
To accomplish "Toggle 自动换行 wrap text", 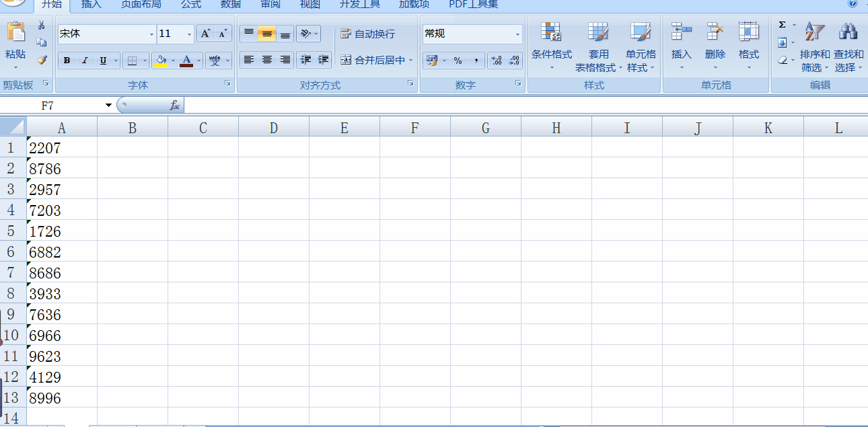I will [x=367, y=34].
